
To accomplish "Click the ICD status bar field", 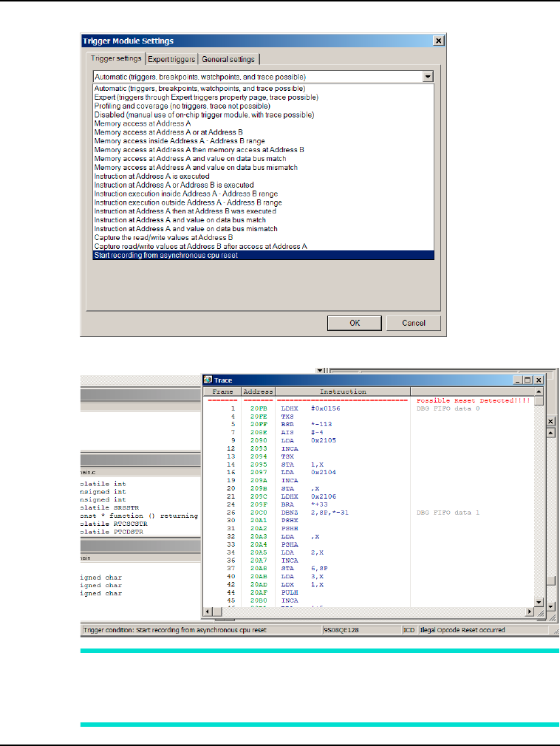I will coord(409,630).
